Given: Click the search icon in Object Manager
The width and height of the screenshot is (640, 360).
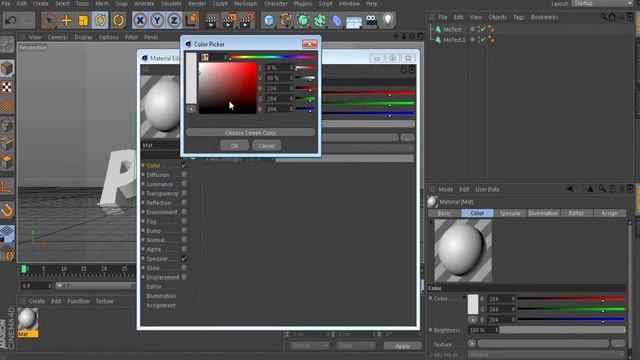Looking at the screenshot, I should click(x=603, y=17).
